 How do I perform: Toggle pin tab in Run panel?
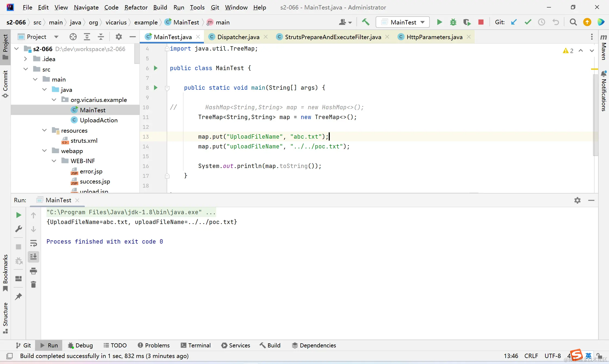(x=18, y=296)
